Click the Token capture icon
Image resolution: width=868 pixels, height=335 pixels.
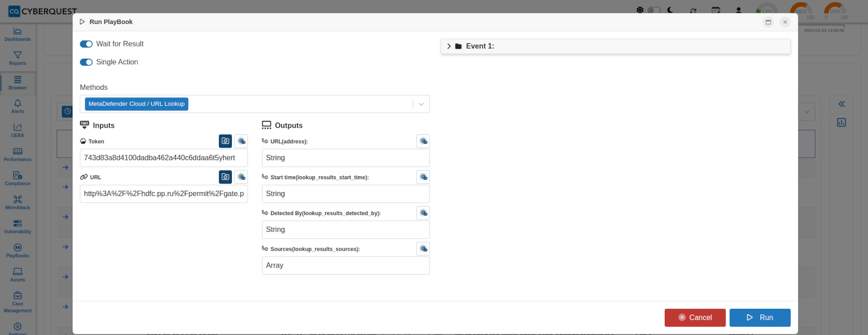[225, 141]
